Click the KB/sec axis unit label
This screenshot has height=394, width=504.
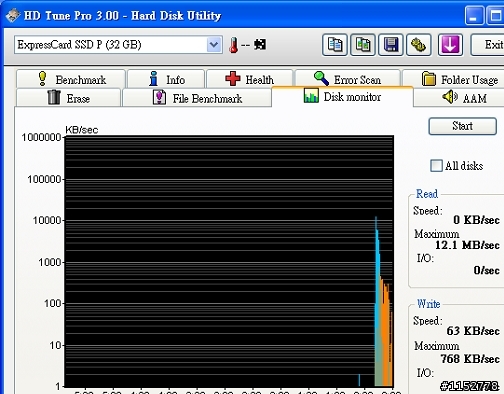(x=82, y=130)
